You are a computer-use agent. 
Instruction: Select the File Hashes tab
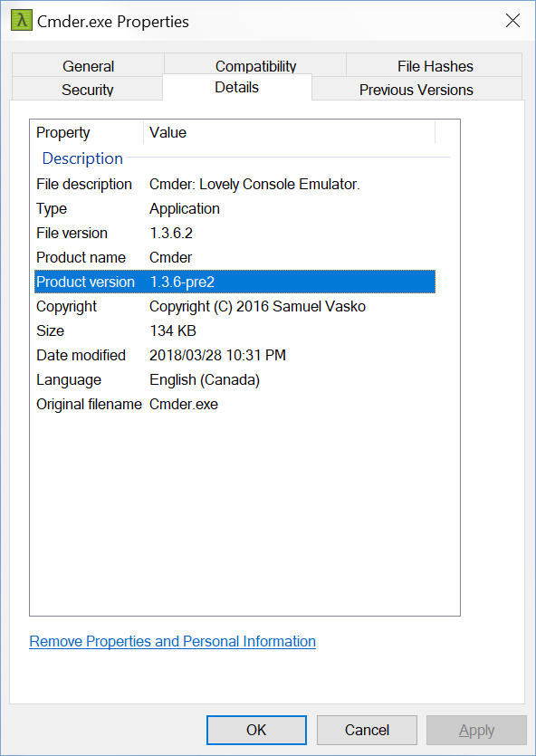(435, 65)
